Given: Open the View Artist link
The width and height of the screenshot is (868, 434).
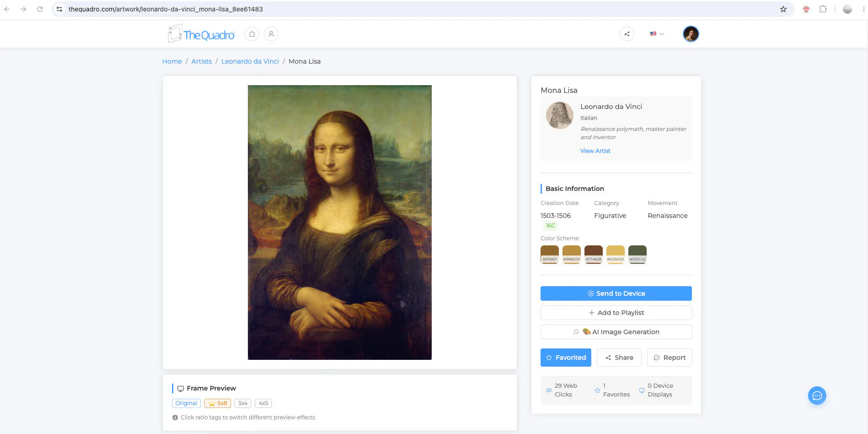Looking at the screenshot, I should click(595, 151).
